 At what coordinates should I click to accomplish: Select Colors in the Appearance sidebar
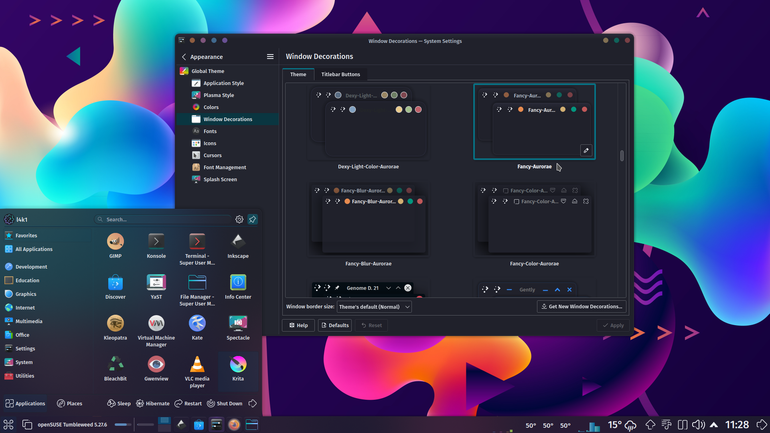pyautogui.click(x=211, y=107)
